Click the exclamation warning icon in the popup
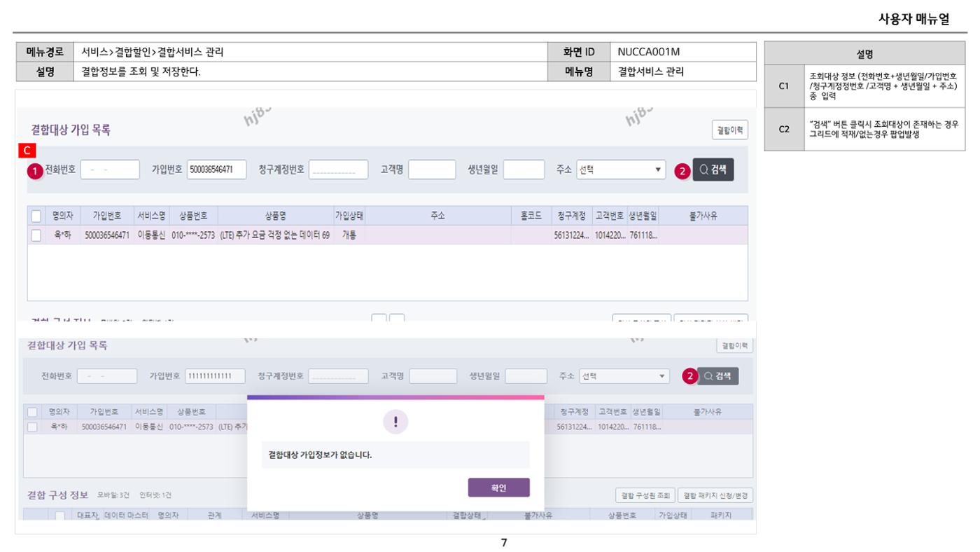 click(395, 422)
